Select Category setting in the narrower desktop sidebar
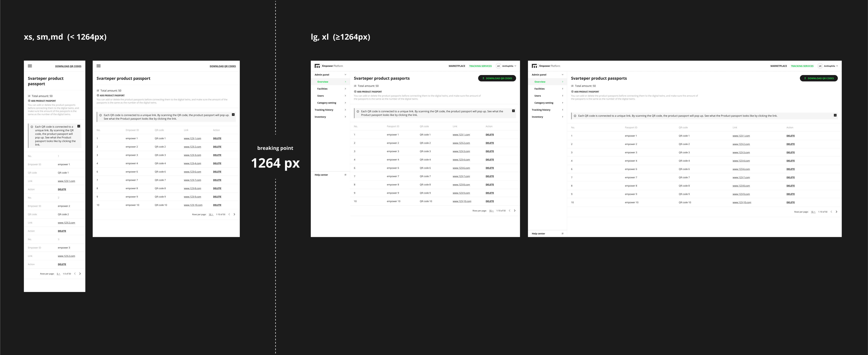This screenshot has width=868, height=355. tap(330, 103)
